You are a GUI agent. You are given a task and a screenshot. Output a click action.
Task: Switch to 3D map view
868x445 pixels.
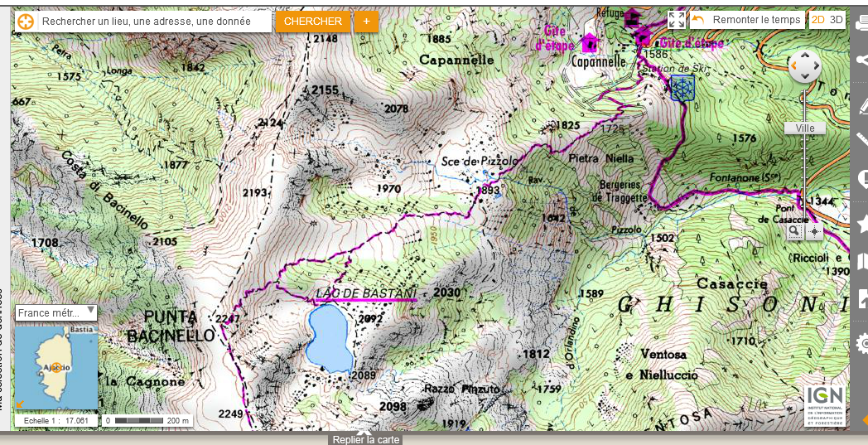coord(836,20)
